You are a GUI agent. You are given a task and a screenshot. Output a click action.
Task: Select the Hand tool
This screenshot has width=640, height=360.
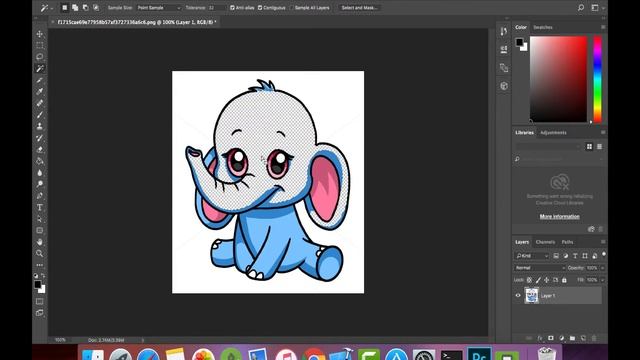[x=40, y=242]
